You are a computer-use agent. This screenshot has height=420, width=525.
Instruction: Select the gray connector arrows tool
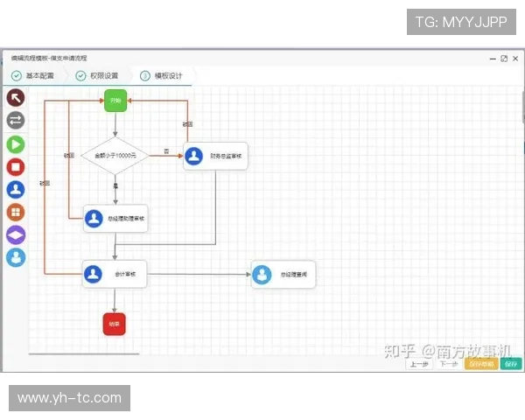[16, 120]
